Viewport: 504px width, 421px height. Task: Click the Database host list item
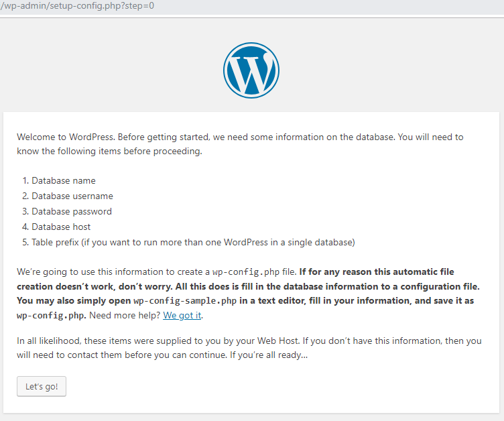point(61,227)
